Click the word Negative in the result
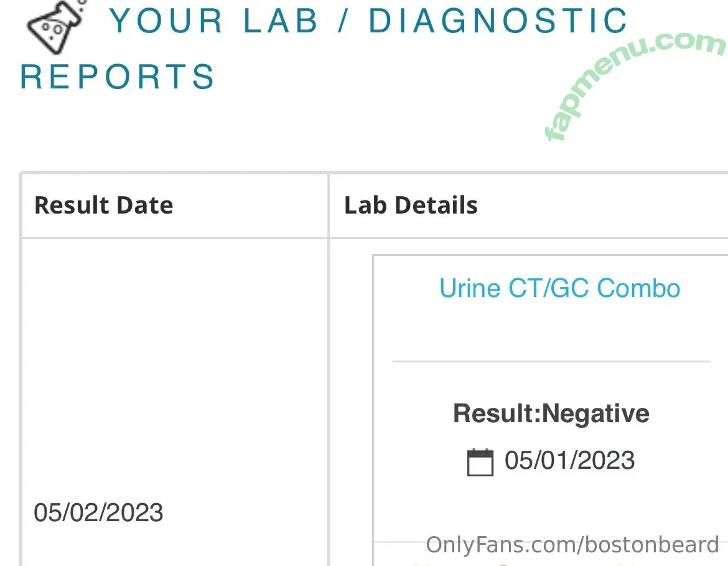 596,413
